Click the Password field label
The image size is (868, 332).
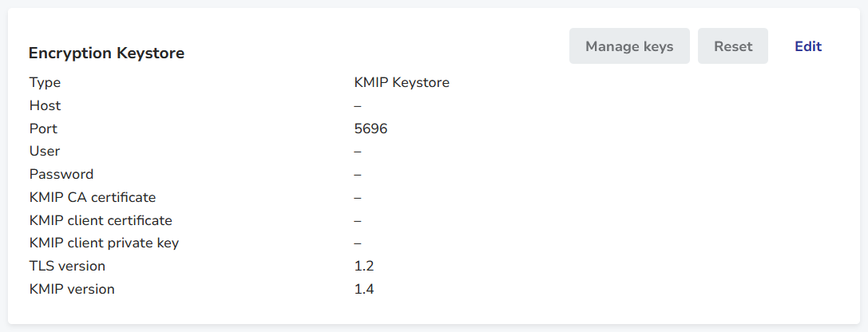coord(61,174)
